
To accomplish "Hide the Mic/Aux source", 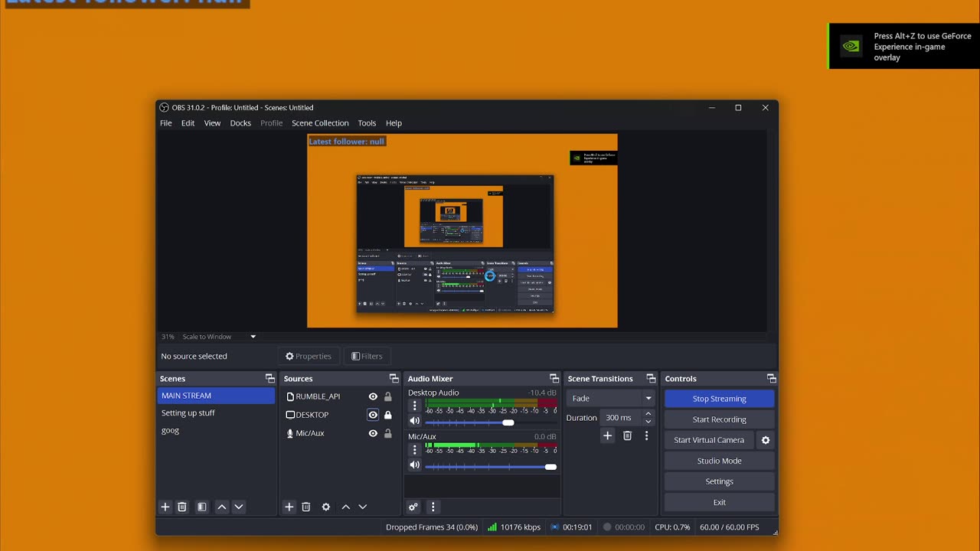I will coord(373,433).
